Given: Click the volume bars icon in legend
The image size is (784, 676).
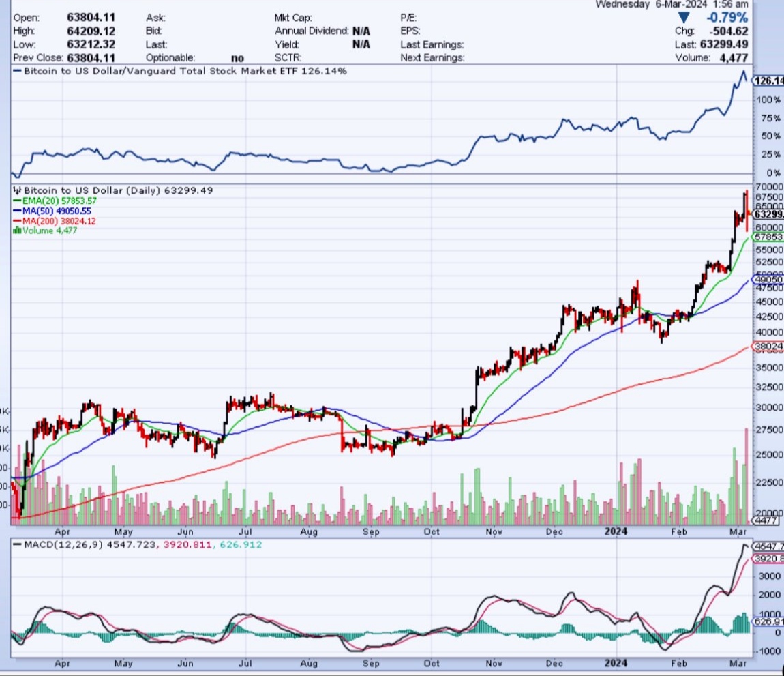Looking at the screenshot, I should click(x=17, y=231).
